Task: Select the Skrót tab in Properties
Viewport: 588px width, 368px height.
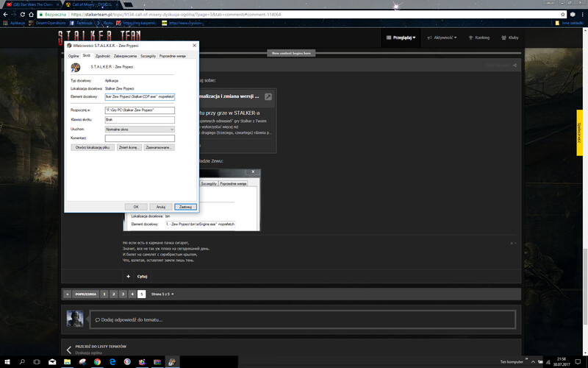Action: [x=87, y=56]
